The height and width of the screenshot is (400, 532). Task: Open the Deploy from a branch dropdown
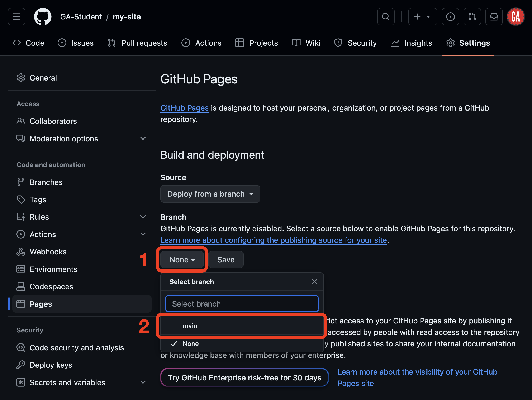[210, 194]
